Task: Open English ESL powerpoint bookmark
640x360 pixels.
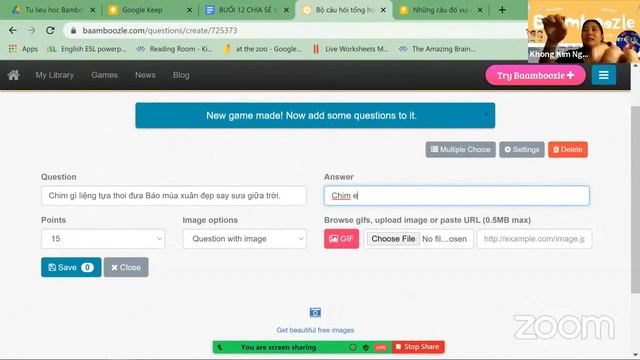Action: click(x=87, y=49)
